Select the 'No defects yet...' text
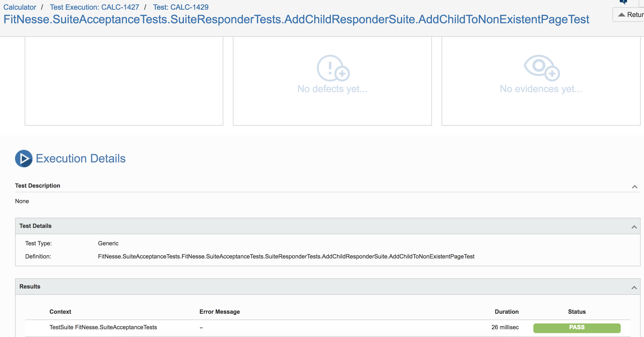Viewport: 644px width, 337px height. click(332, 89)
